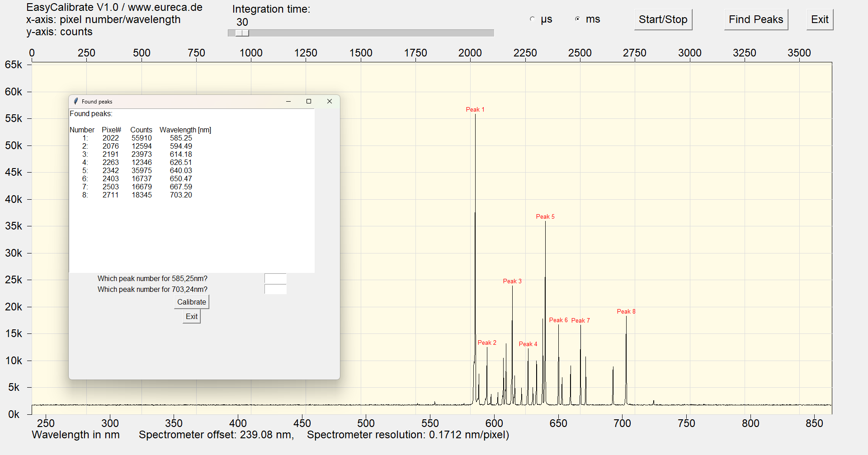Click wavelength value 667.59 in the peaks table
868x455 pixels.
[181, 187]
